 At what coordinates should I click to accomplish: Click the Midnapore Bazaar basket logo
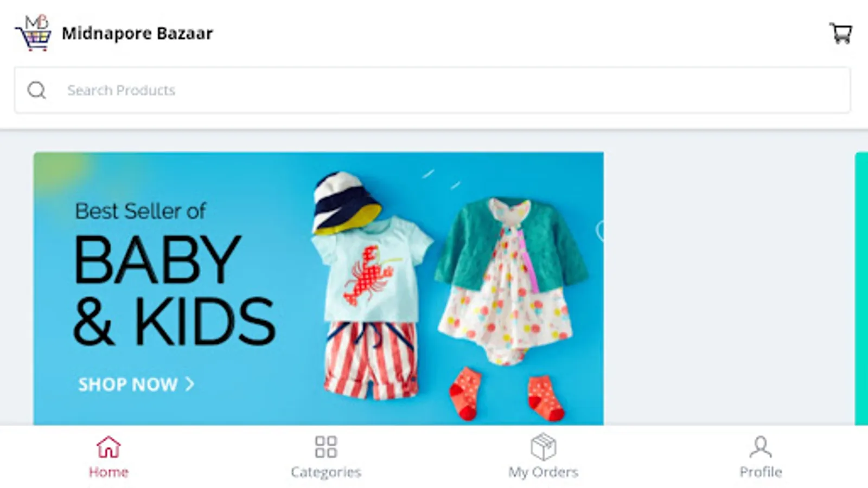pos(33,33)
